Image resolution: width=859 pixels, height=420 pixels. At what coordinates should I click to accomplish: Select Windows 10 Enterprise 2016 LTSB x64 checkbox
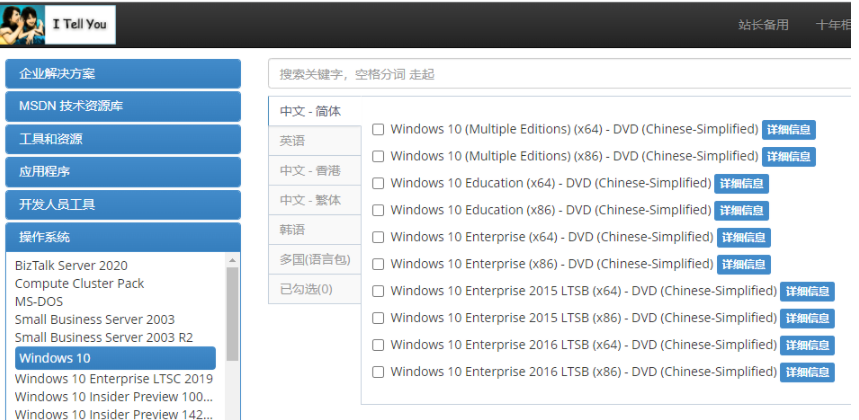pos(378,345)
